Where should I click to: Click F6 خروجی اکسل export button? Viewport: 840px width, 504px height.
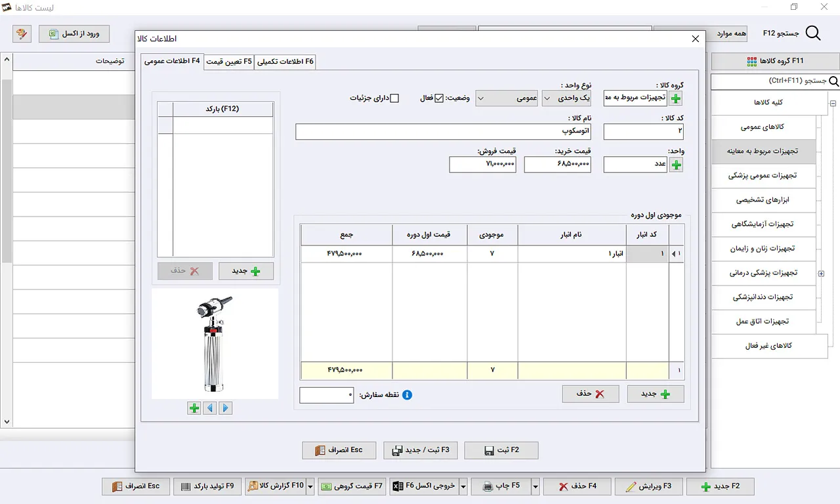tap(424, 486)
